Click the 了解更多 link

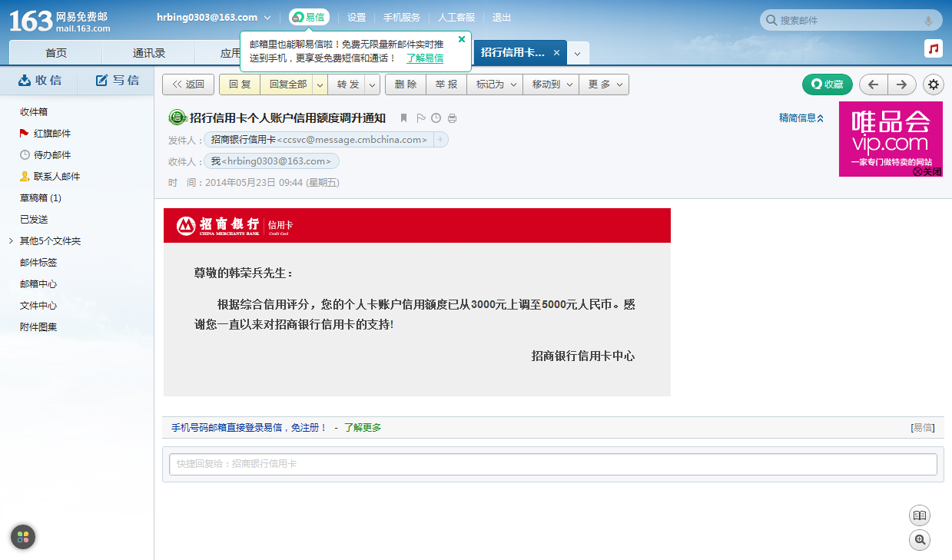coord(363,428)
